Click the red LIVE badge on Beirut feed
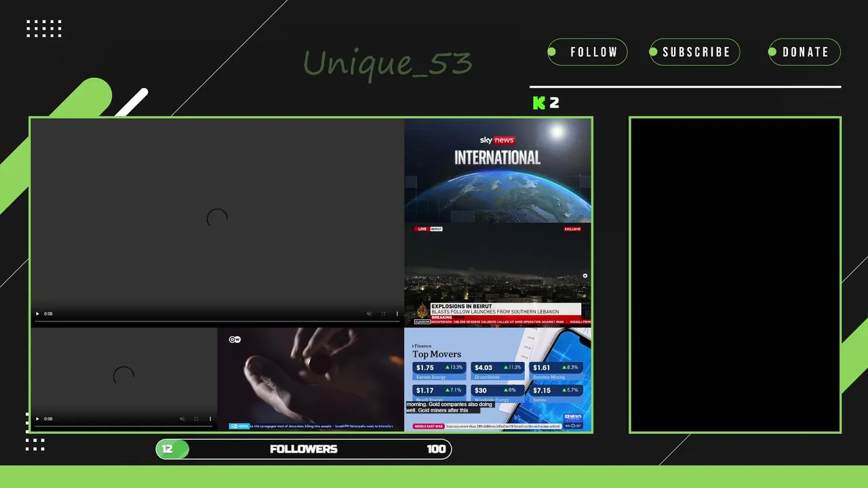 (x=422, y=229)
